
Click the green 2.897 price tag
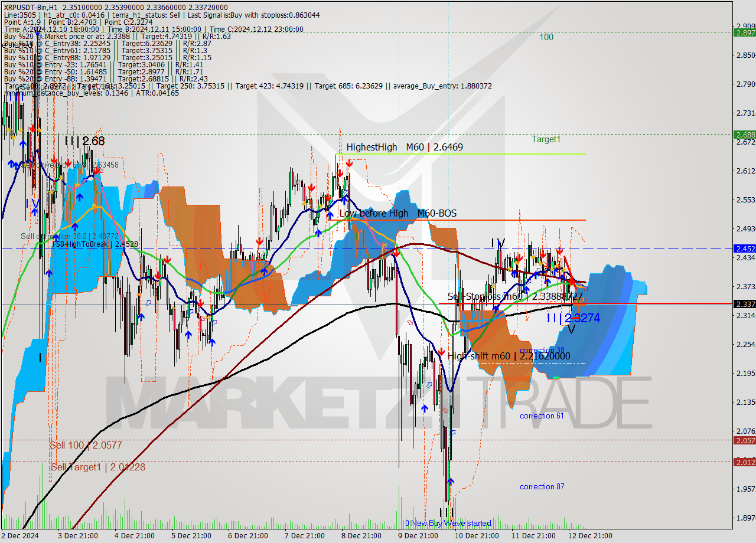744,32
